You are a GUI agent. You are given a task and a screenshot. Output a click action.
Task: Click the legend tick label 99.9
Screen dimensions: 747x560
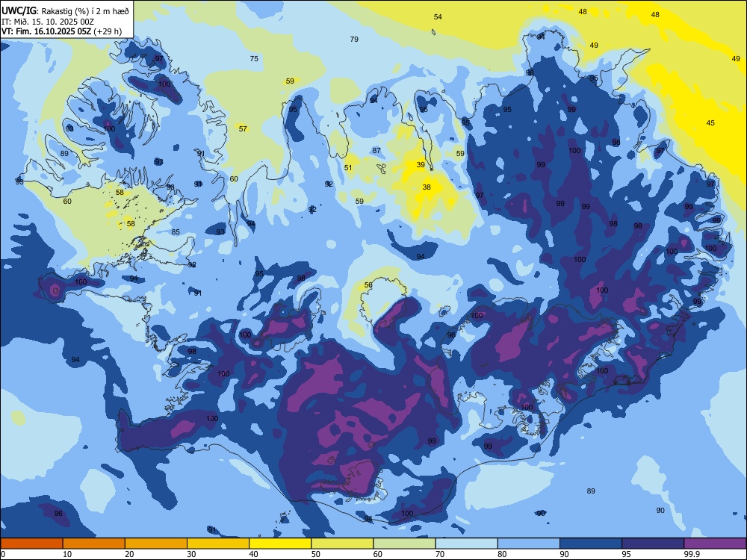692,554
